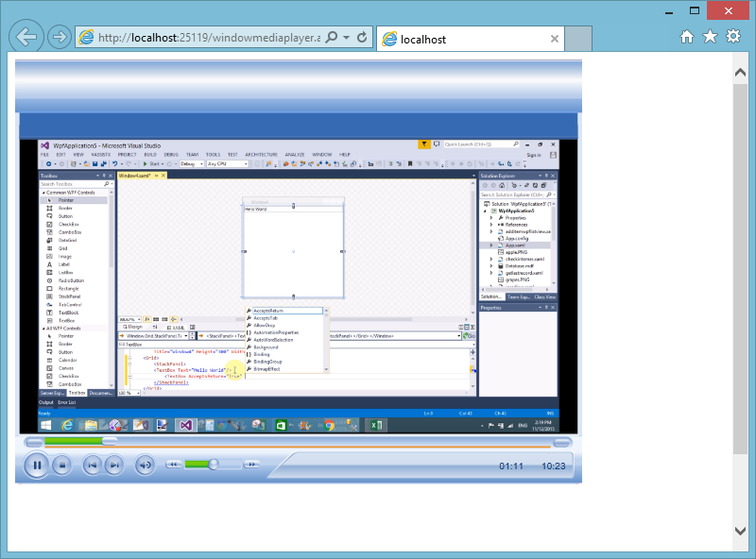Expand the References node in Solution Explorer
Viewport: 756px width, 559px height.
point(491,225)
